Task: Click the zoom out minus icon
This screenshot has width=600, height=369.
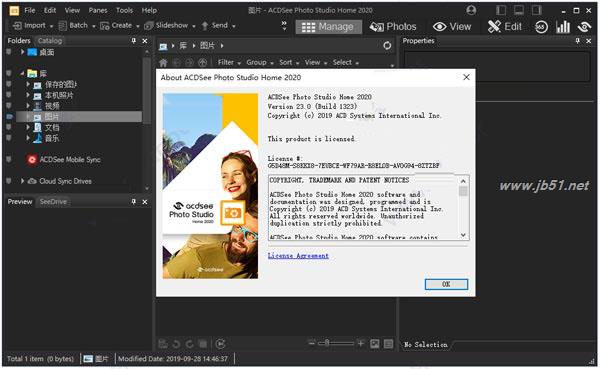Action: (x=312, y=343)
